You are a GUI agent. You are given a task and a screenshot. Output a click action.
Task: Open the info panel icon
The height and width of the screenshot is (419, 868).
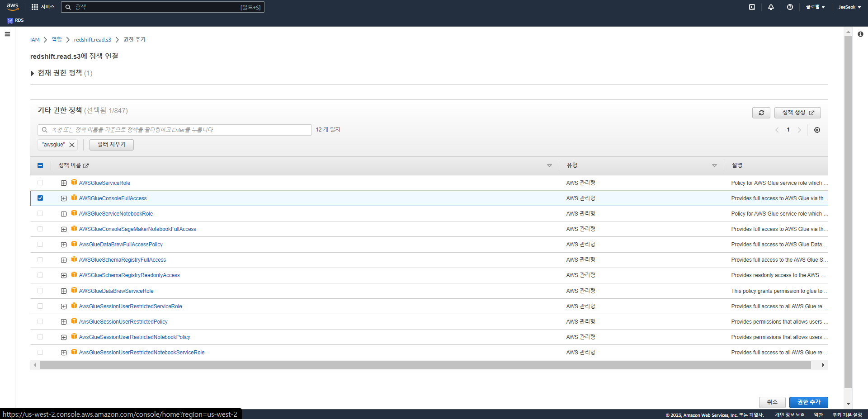coord(860,34)
